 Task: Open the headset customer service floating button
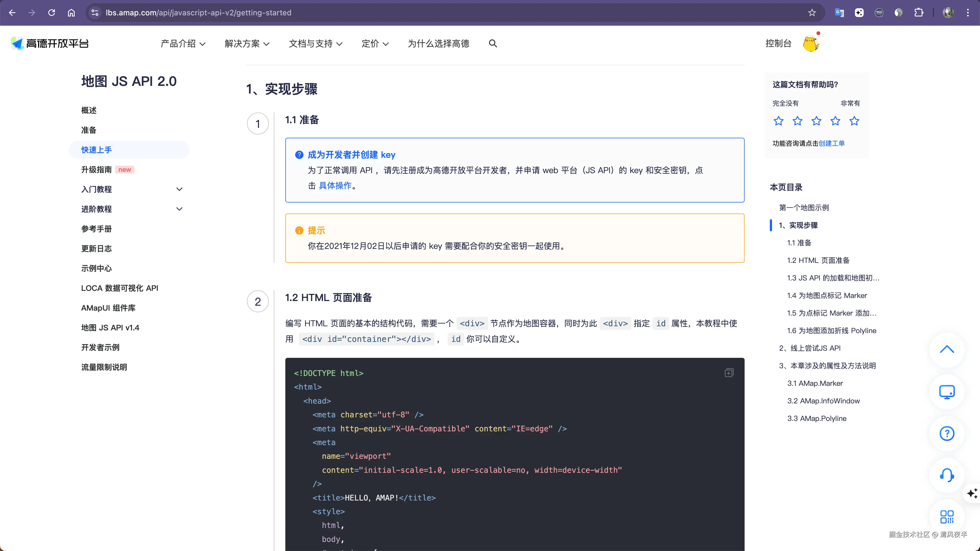coord(947,475)
